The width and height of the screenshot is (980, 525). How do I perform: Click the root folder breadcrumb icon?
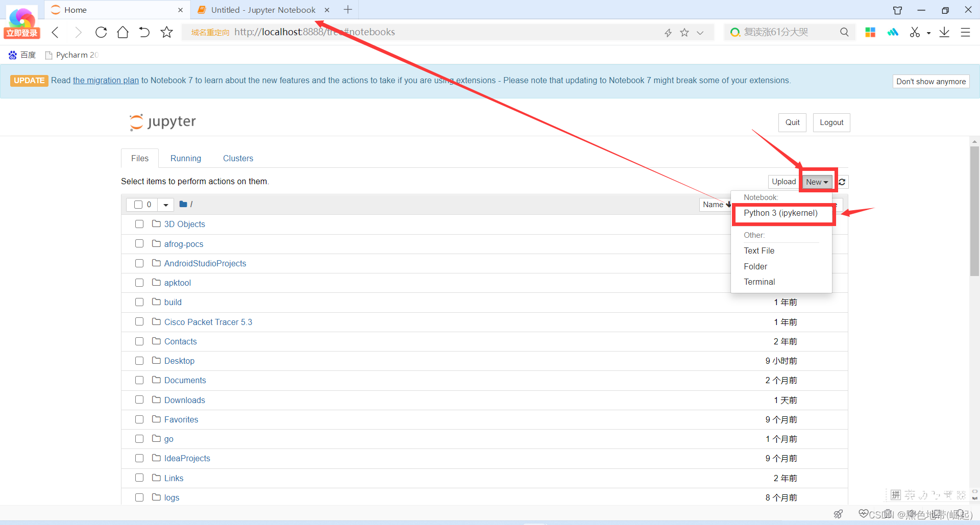click(183, 204)
